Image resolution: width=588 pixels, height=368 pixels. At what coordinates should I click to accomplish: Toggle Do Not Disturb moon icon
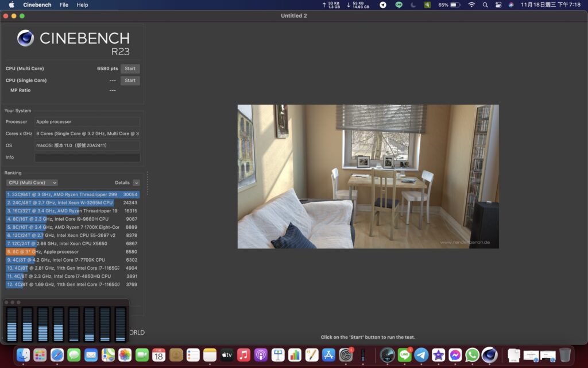click(413, 5)
